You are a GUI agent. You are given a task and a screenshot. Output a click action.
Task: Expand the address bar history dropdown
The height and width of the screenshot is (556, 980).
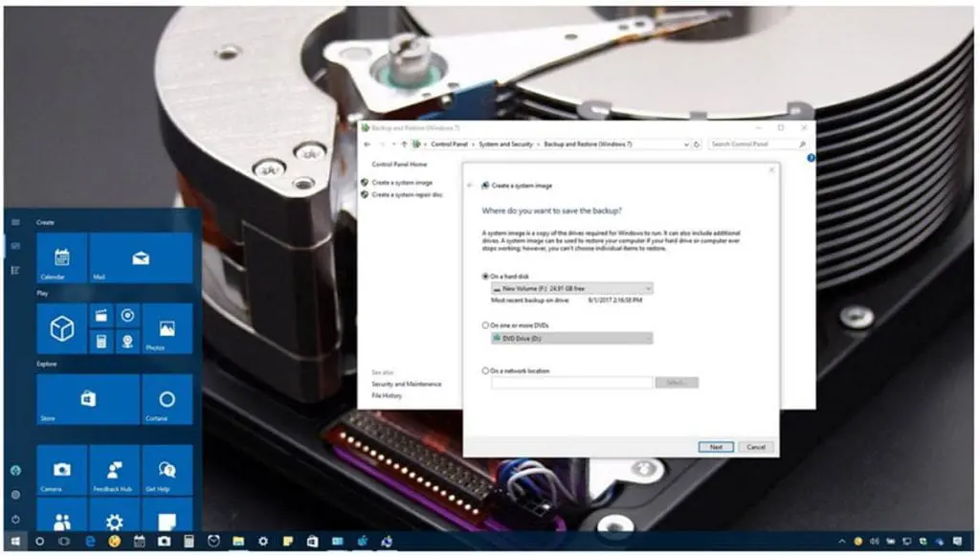(686, 145)
